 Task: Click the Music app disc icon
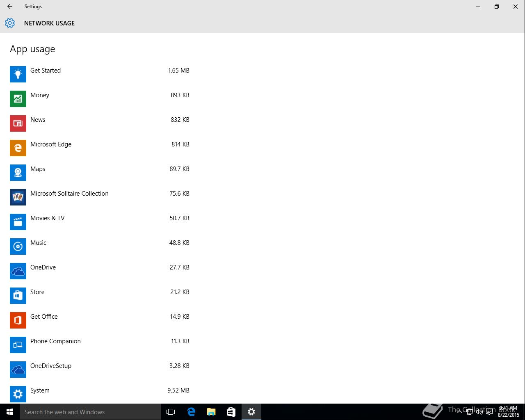point(18,246)
